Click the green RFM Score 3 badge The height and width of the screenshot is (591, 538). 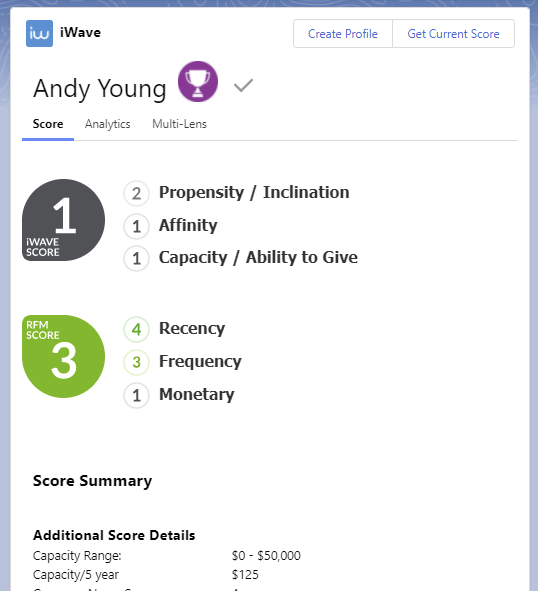(63, 356)
